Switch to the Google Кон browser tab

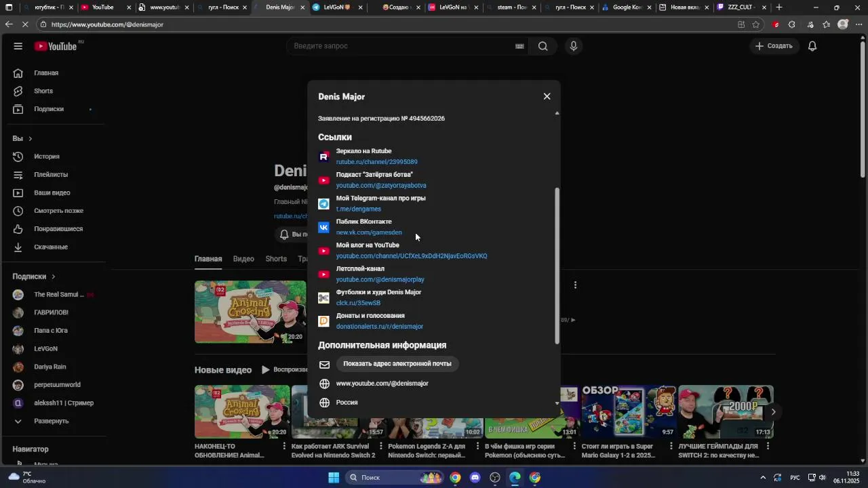[x=627, y=7]
